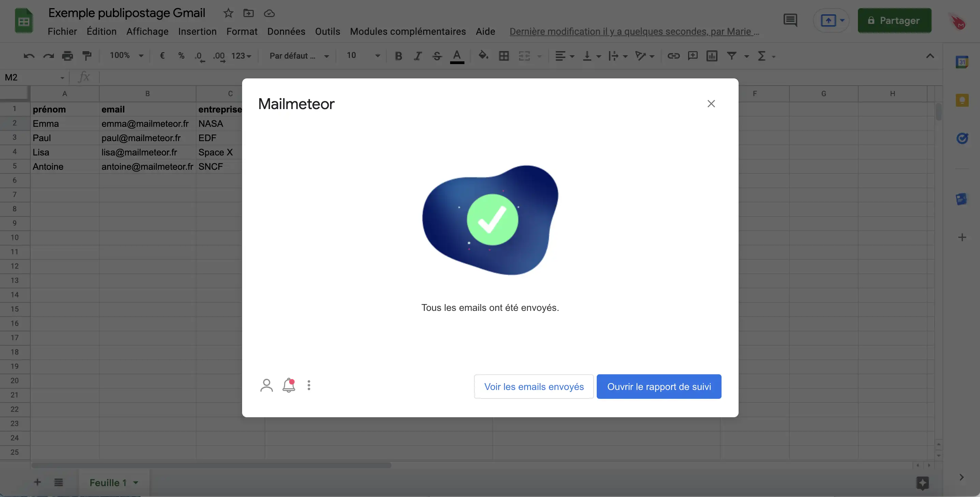Click the Undo arrow in toolbar
This screenshot has height=497, width=980.
pyautogui.click(x=29, y=56)
